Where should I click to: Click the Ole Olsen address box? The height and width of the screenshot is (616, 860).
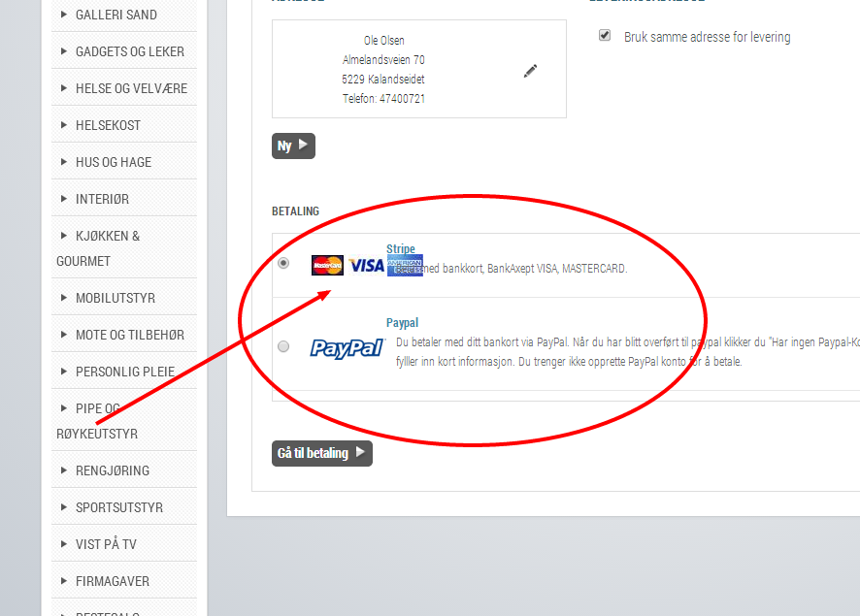point(419,69)
